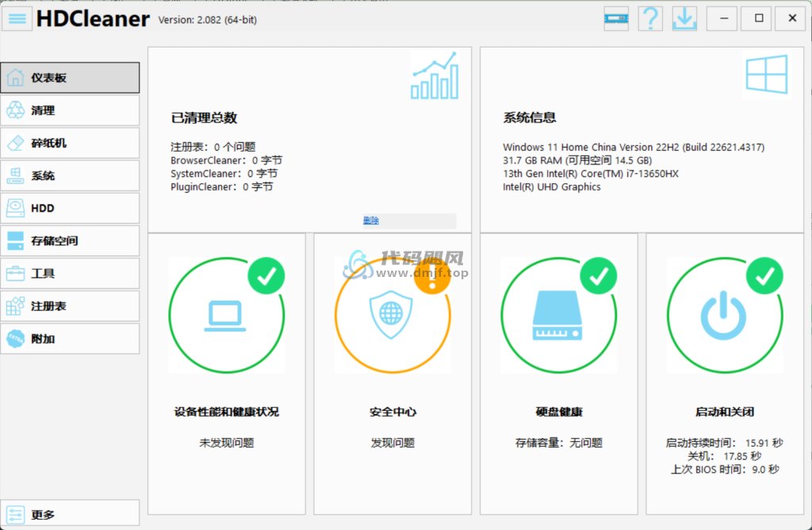Click the hard drive health circle
812x530 pixels.
[x=559, y=316]
